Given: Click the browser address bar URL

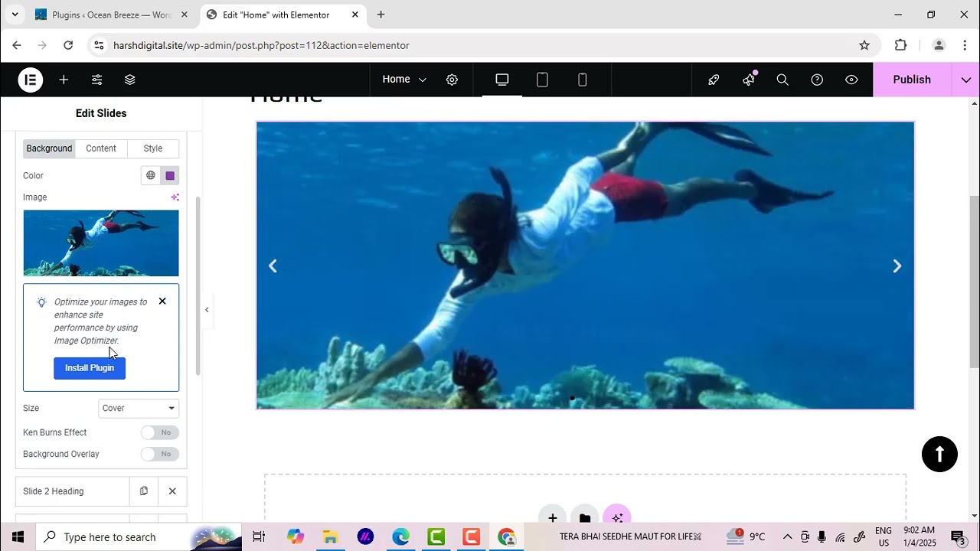Looking at the screenshot, I should [x=261, y=45].
